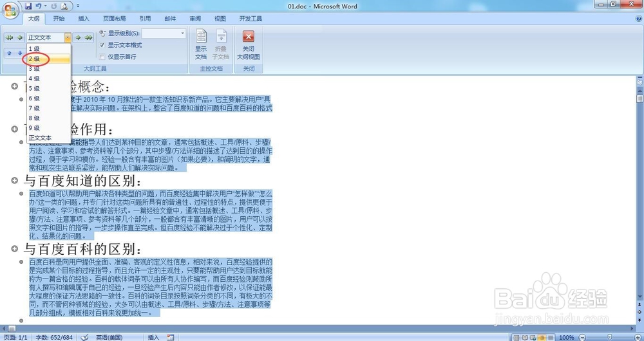Redo the last action
The image size is (644, 341).
[x=54, y=6]
